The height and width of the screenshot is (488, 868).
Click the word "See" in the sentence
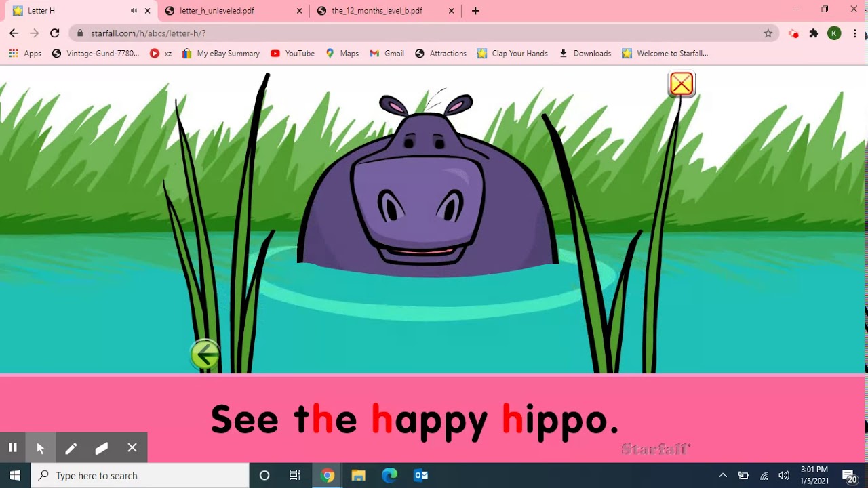(244, 420)
